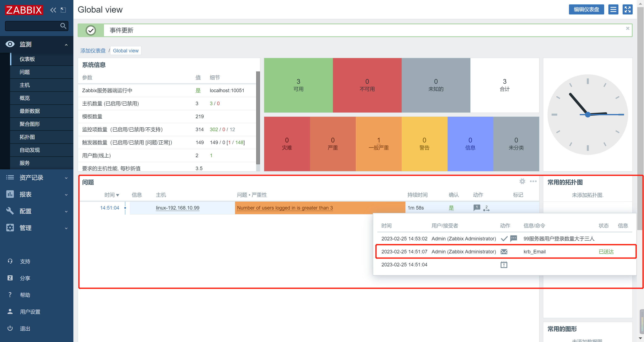Click the eye icon beside 监测
This screenshot has height=342, width=644.
click(10, 44)
